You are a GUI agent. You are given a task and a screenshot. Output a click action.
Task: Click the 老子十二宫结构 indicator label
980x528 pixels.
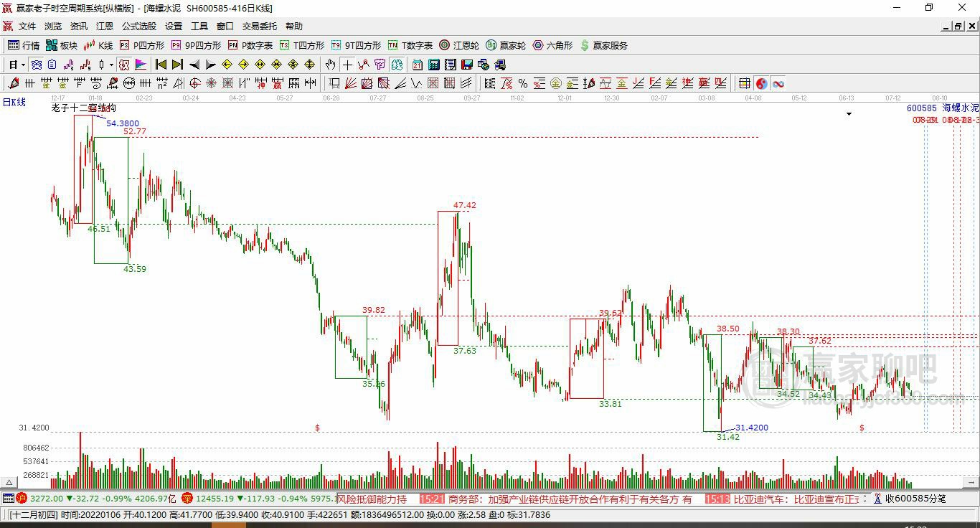[83, 108]
